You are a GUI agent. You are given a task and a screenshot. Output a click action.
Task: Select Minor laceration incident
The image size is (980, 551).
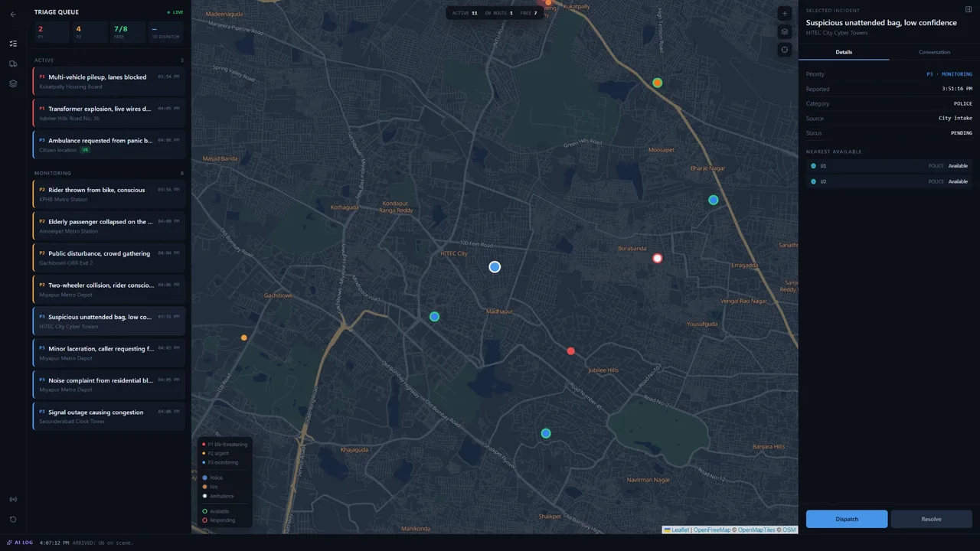coord(109,353)
